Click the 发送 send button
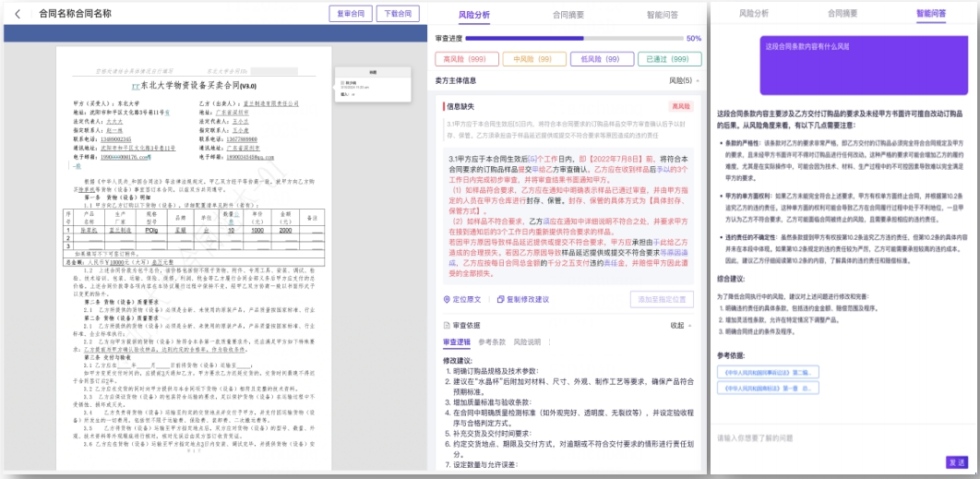The image size is (980, 479). pos(957,462)
